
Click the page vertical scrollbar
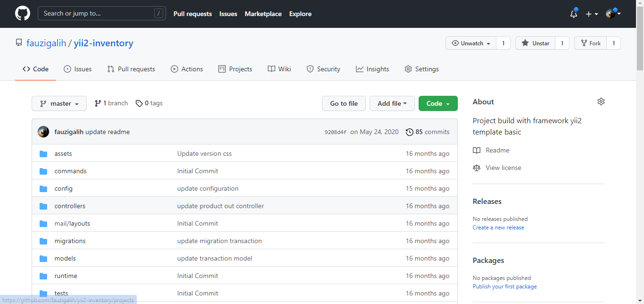(640, 38)
